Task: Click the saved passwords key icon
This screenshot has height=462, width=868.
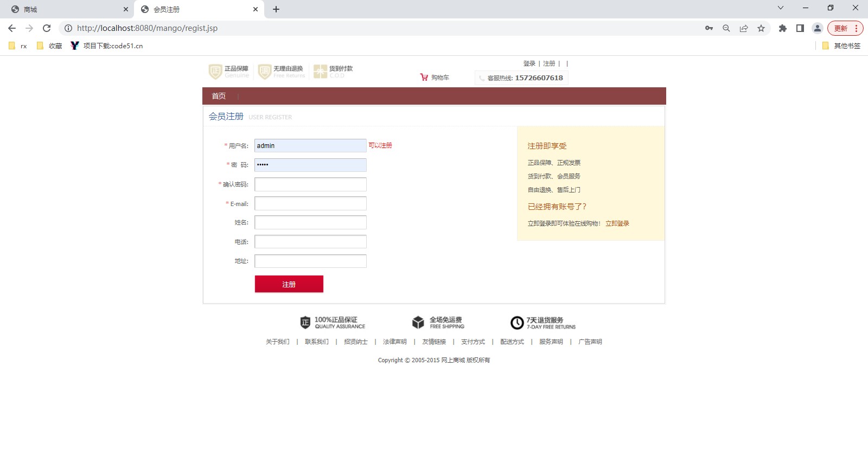Action: 709,28
